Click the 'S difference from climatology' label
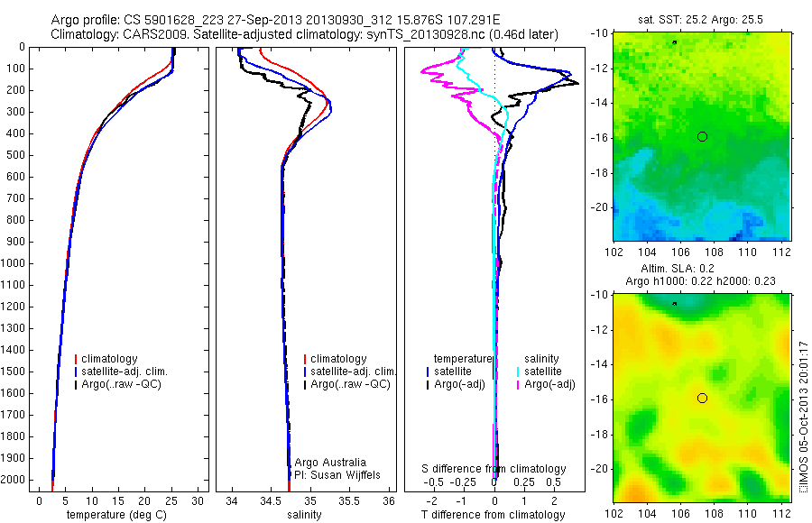The image size is (812, 523). tap(494, 469)
